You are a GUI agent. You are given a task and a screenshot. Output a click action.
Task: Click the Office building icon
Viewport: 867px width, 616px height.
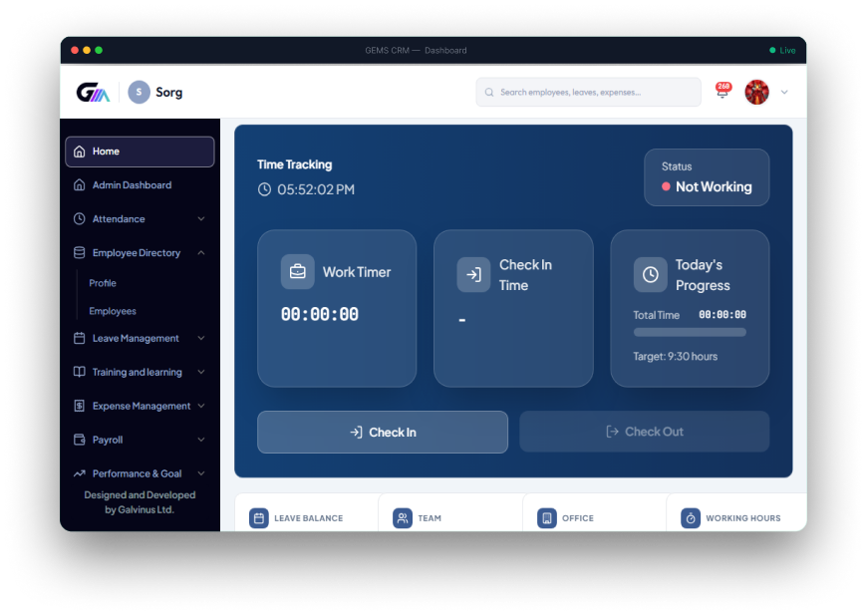tap(547, 518)
